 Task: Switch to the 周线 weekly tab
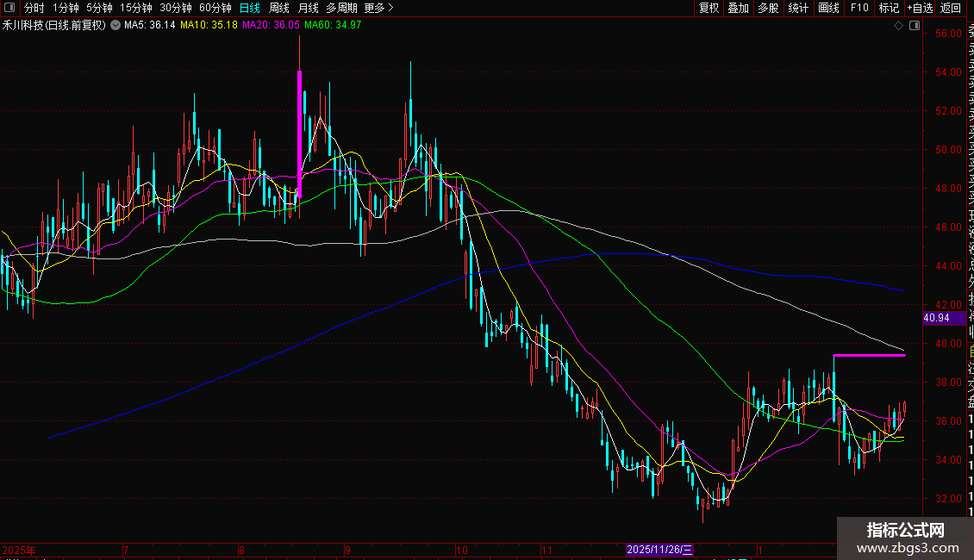279,8
